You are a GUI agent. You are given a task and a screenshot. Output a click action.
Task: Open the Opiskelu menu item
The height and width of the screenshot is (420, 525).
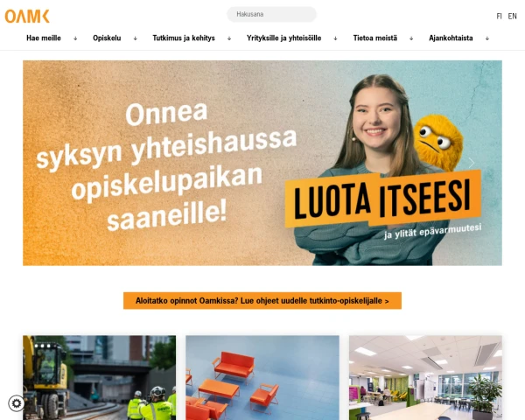click(x=107, y=38)
